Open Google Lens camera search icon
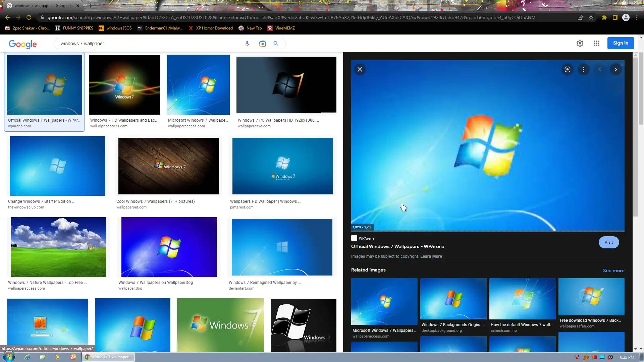This screenshot has height=362, width=644. pyautogui.click(x=262, y=44)
